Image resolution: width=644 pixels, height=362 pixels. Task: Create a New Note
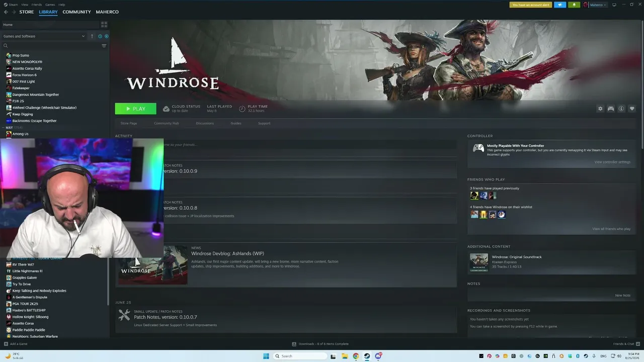coord(623,295)
